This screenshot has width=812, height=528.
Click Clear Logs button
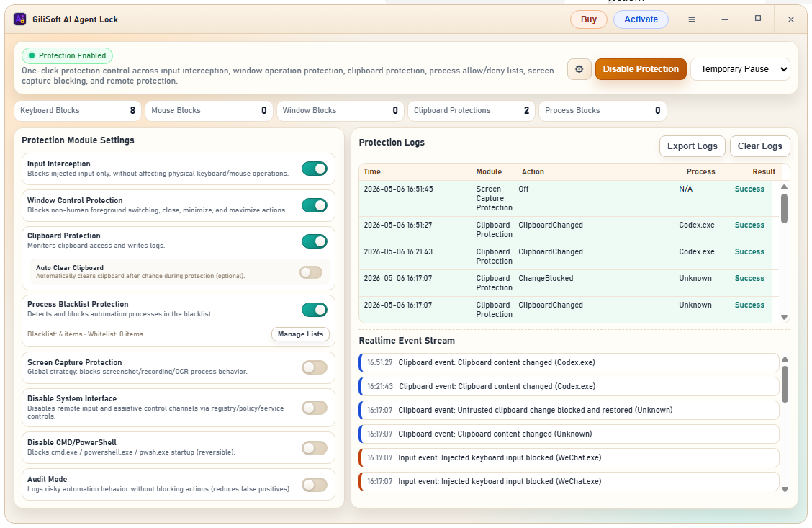(x=759, y=146)
